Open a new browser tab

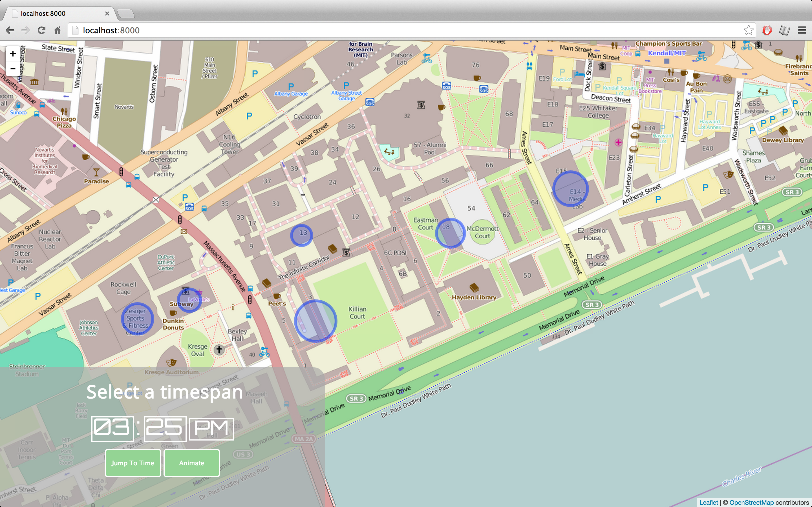[126, 14]
